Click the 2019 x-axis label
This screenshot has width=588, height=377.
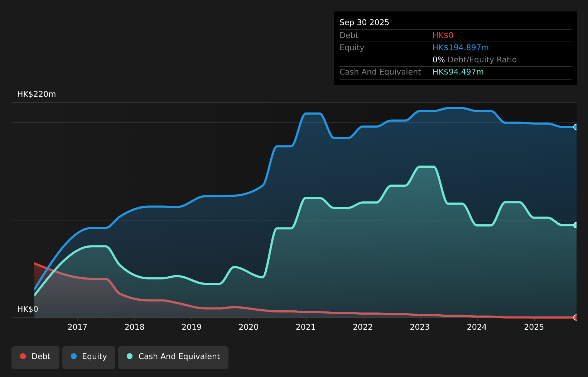pos(192,327)
